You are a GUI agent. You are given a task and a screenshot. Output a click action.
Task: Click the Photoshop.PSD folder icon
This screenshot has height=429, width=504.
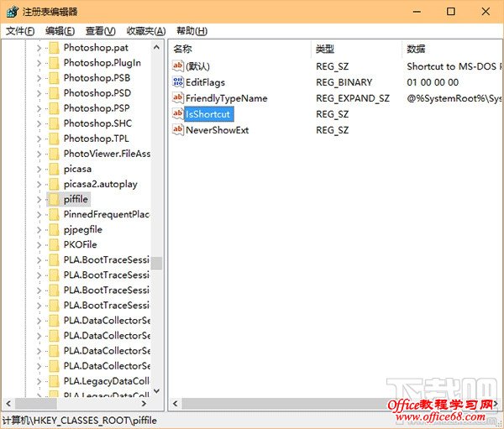(x=54, y=93)
